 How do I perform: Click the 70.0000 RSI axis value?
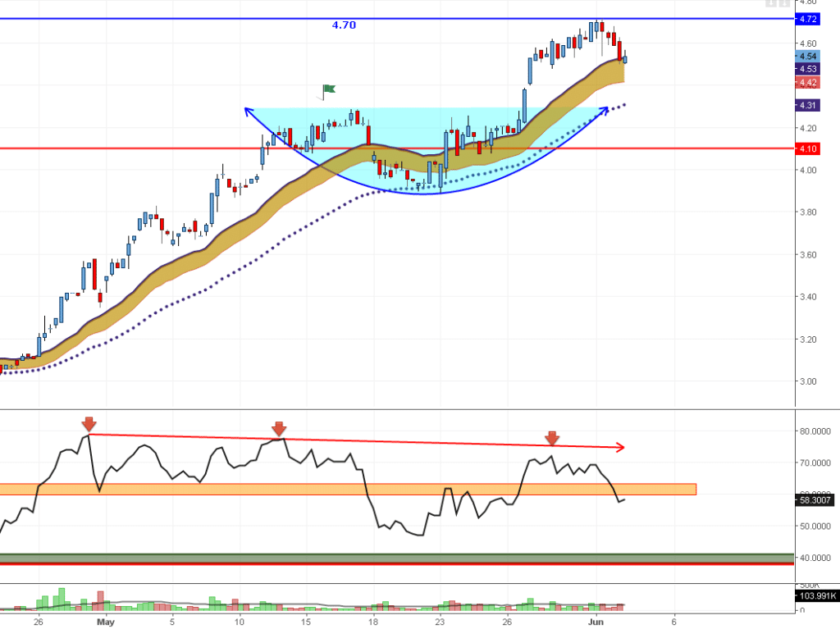(815, 463)
